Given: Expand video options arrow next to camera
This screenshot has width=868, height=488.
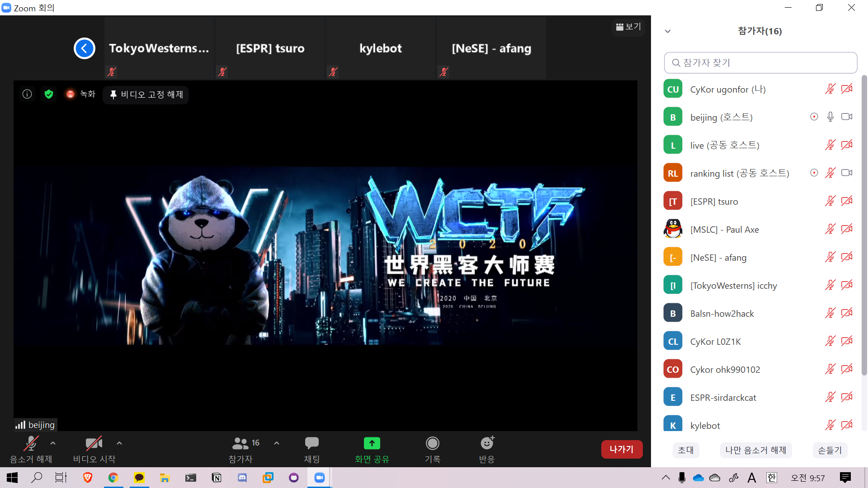Looking at the screenshot, I should coord(119,443).
